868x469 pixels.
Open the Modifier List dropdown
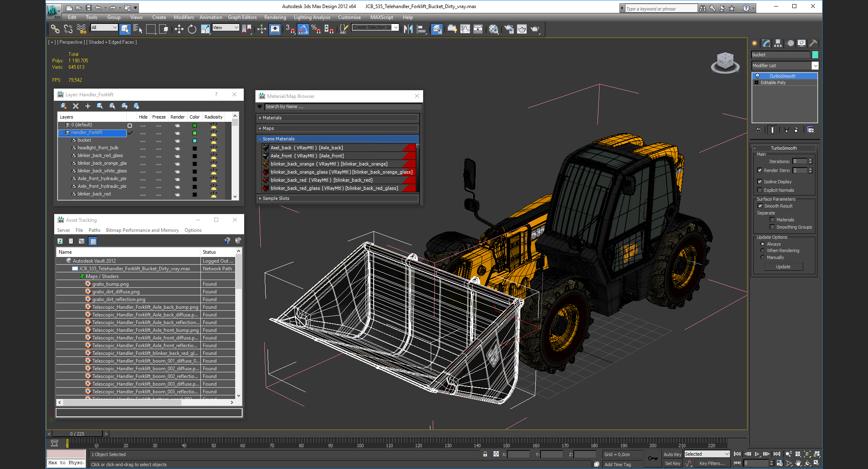click(815, 66)
